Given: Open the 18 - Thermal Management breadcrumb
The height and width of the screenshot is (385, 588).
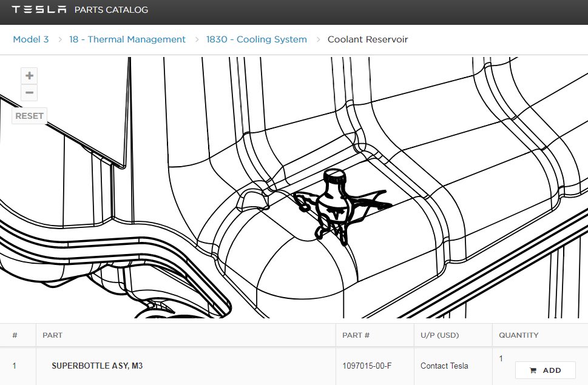Looking at the screenshot, I should coord(127,39).
